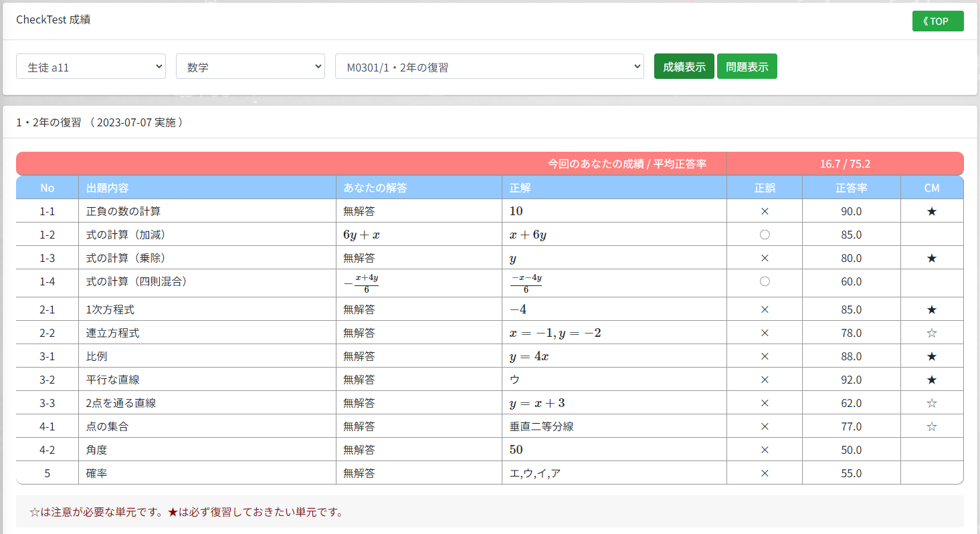Click the ○ mark for 式の計算（四則混合）
The image size is (980, 534).
point(765,281)
